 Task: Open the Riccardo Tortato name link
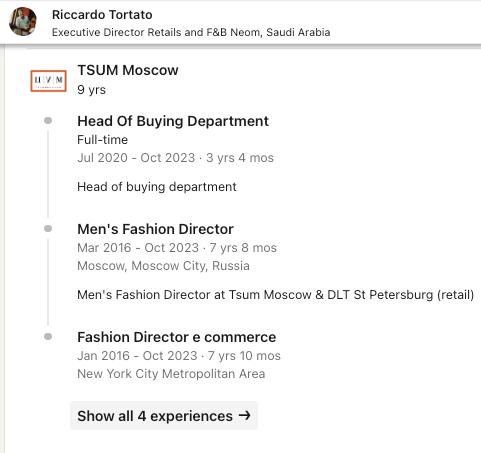102,15
